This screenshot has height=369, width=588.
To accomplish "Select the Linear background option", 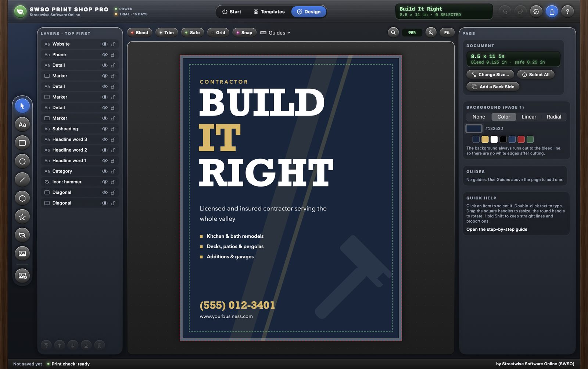I will coord(529,117).
